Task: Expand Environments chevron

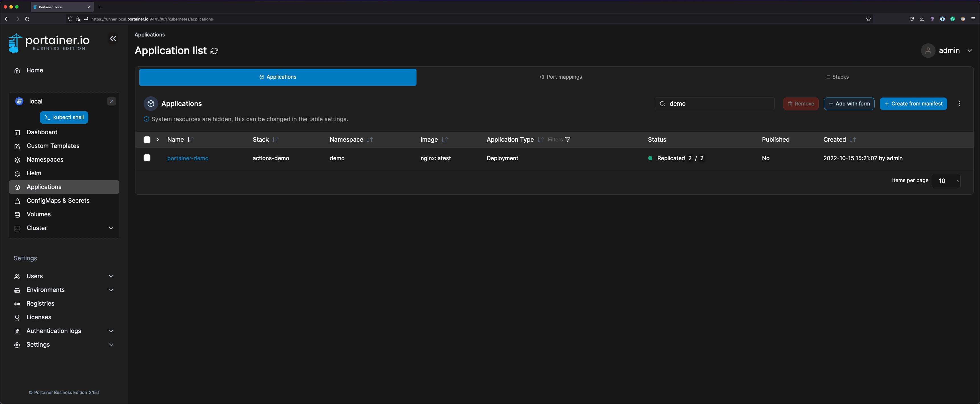Action: tap(111, 290)
